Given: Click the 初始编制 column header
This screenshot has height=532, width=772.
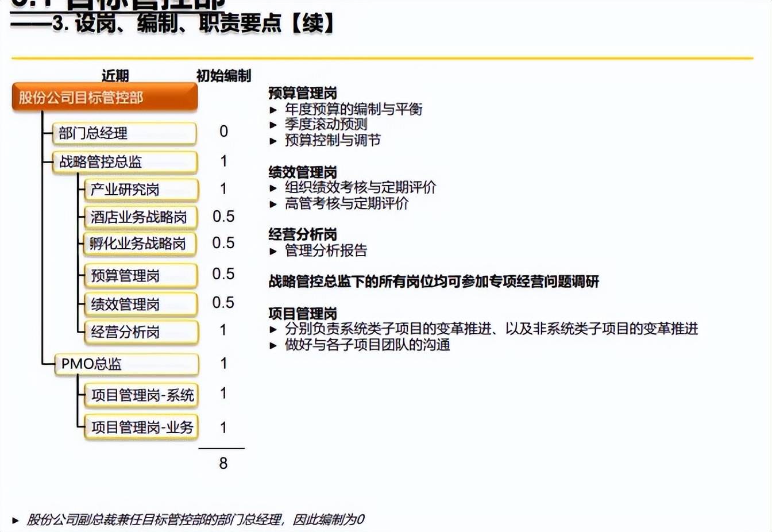Looking at the screenshot, I should tap(223, 76).
